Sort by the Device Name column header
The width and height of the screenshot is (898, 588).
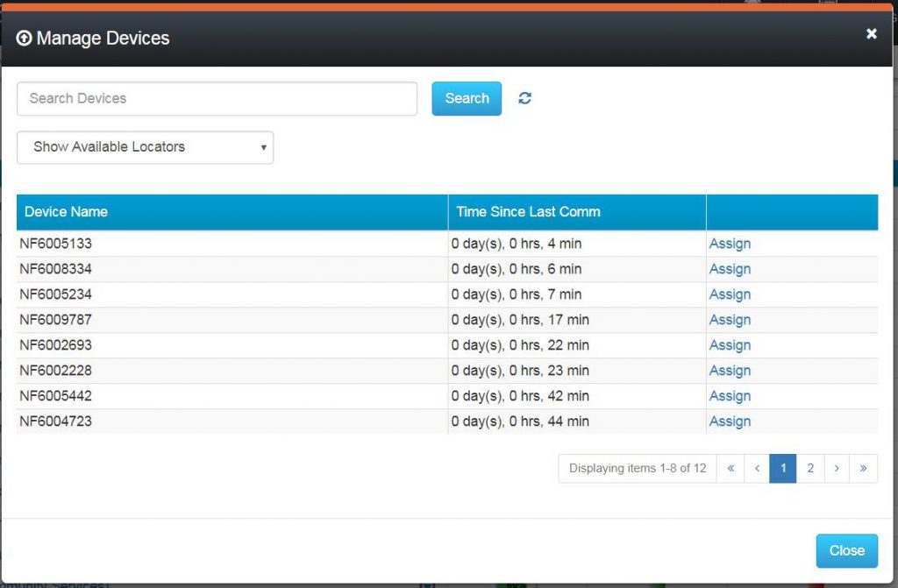tap(66, 212)
